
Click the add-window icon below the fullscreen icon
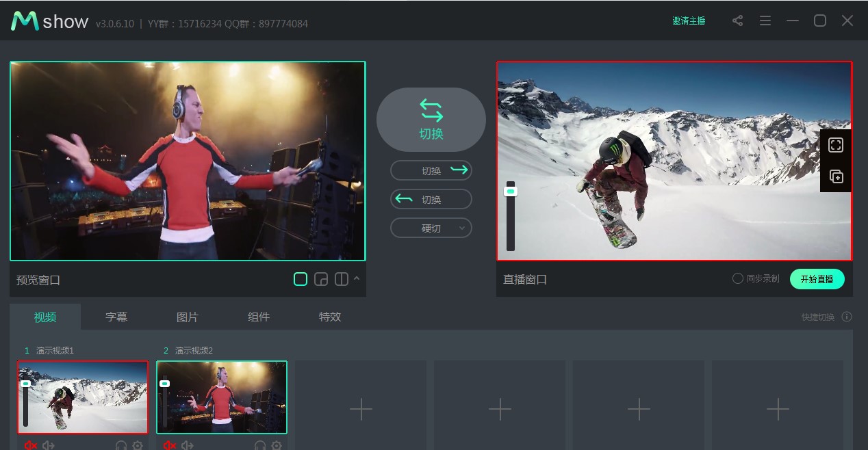[x=836, y=176]
